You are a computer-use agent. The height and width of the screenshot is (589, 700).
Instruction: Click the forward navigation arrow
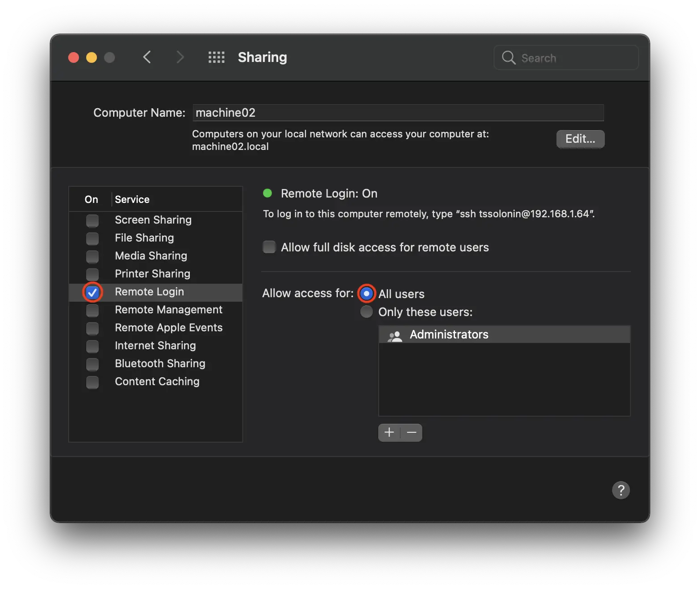pos(179,57)
